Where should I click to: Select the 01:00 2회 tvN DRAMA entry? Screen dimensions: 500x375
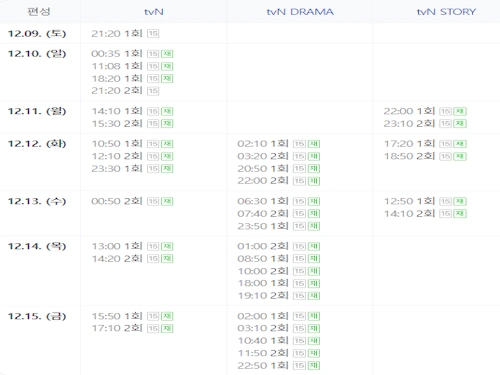click(263, 246)
